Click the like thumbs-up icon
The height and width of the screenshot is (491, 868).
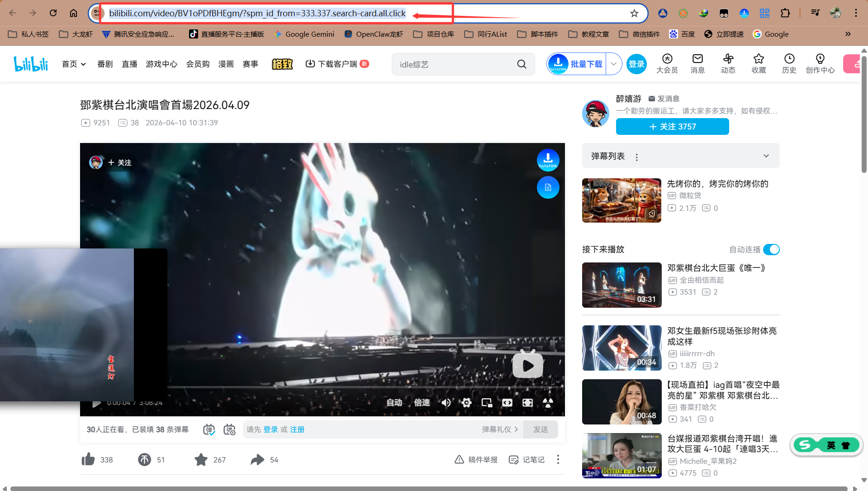[88, 459]
